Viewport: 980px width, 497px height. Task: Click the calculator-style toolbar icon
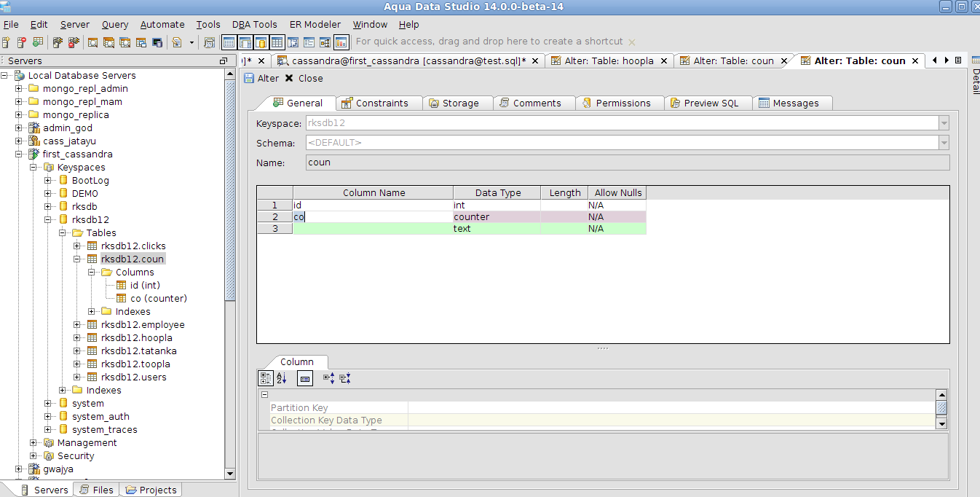[x=210, y=42]
